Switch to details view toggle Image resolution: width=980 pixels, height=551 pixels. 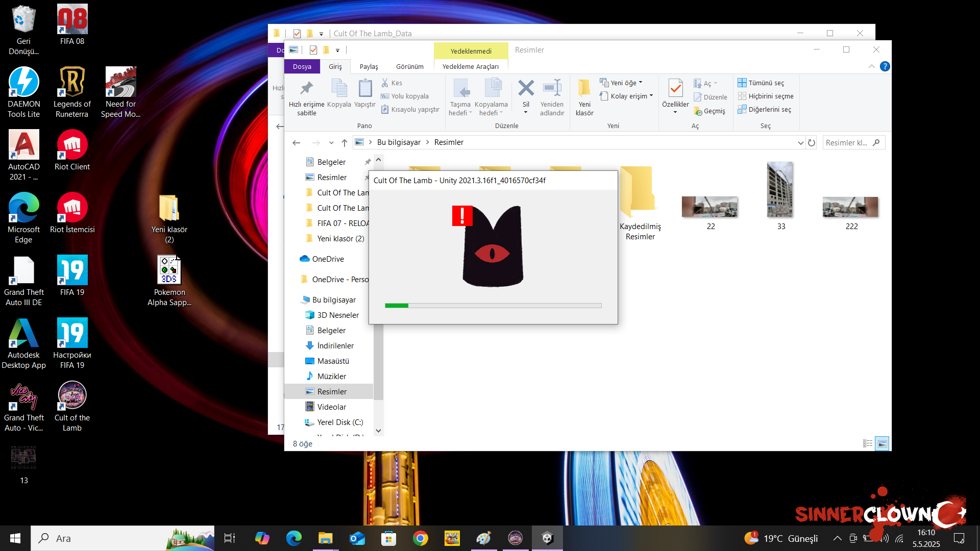point(868,444)
